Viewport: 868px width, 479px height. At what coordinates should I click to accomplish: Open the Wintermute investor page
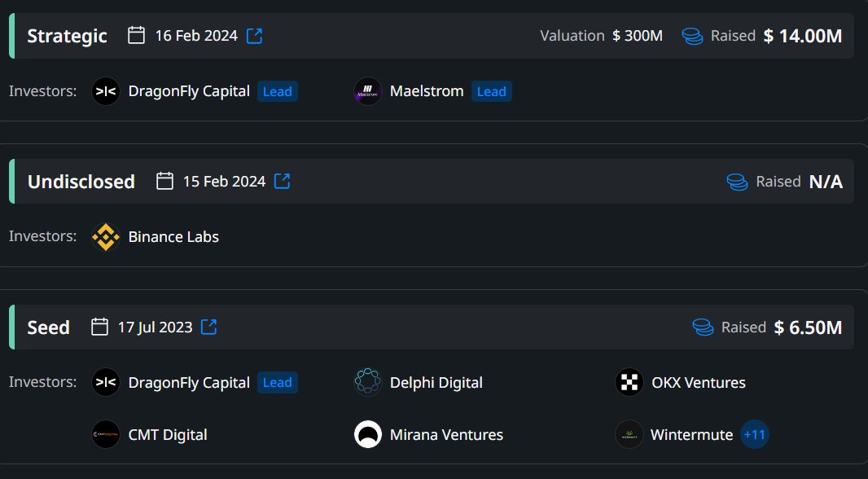pyautogui.click(x=691, y=435)
